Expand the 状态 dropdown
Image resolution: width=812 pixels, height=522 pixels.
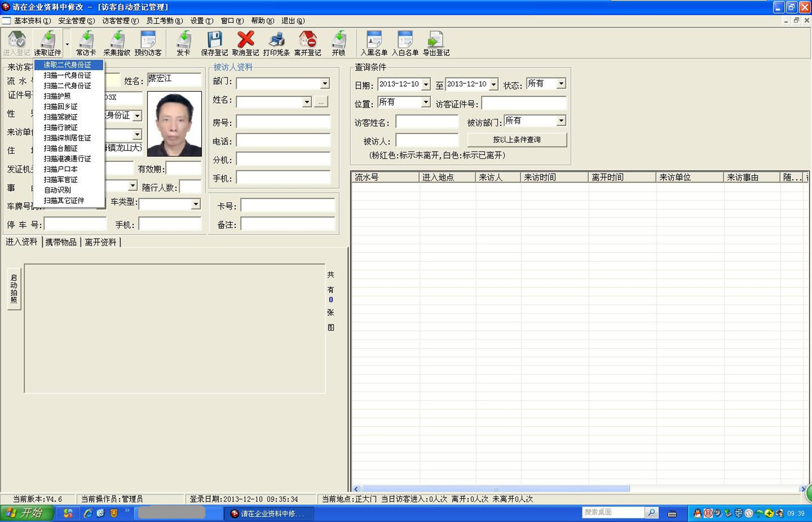561,84
